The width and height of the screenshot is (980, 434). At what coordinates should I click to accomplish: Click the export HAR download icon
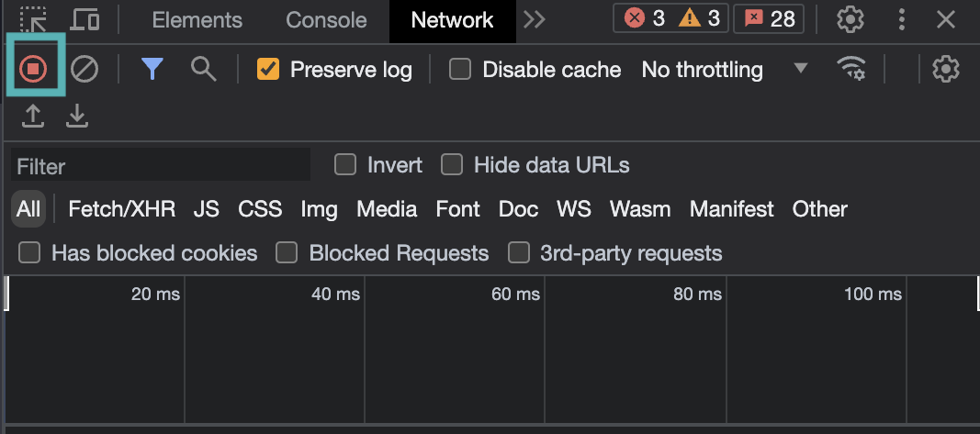point(77,116)
